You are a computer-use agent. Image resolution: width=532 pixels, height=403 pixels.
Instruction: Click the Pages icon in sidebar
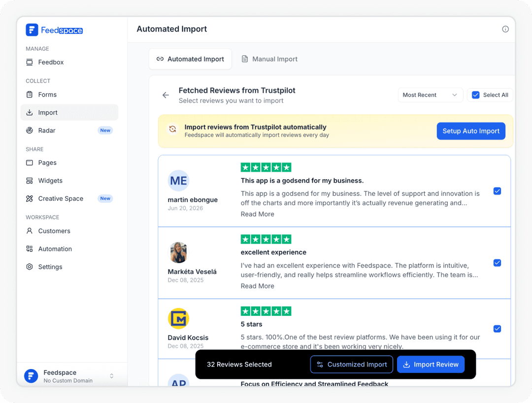[x=30, y=163]
